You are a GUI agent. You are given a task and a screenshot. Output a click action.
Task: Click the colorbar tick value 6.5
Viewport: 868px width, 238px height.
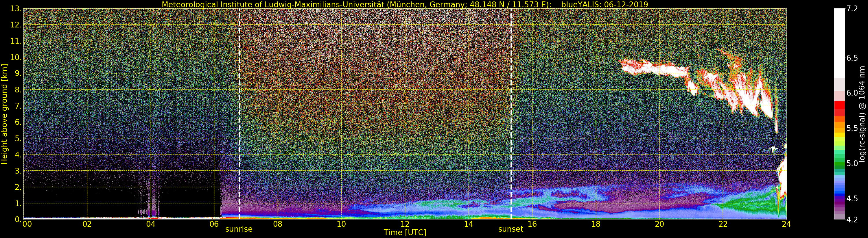(x=852, y=58)
